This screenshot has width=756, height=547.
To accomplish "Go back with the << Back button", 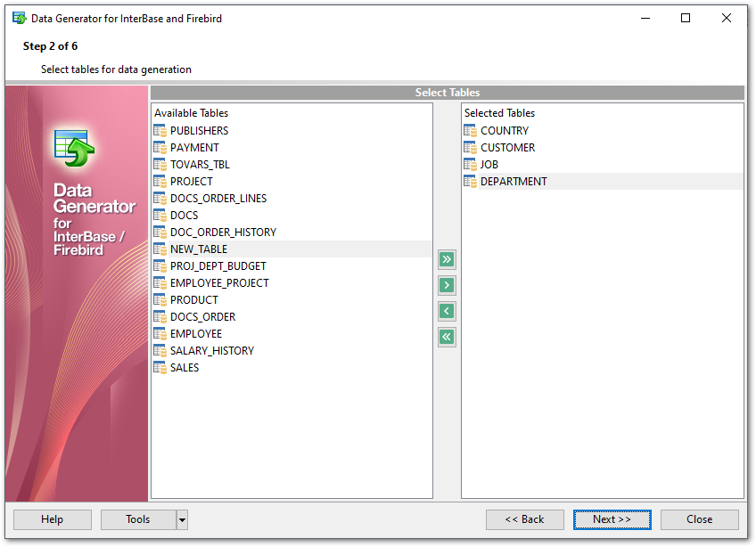I will click(524, 519).
